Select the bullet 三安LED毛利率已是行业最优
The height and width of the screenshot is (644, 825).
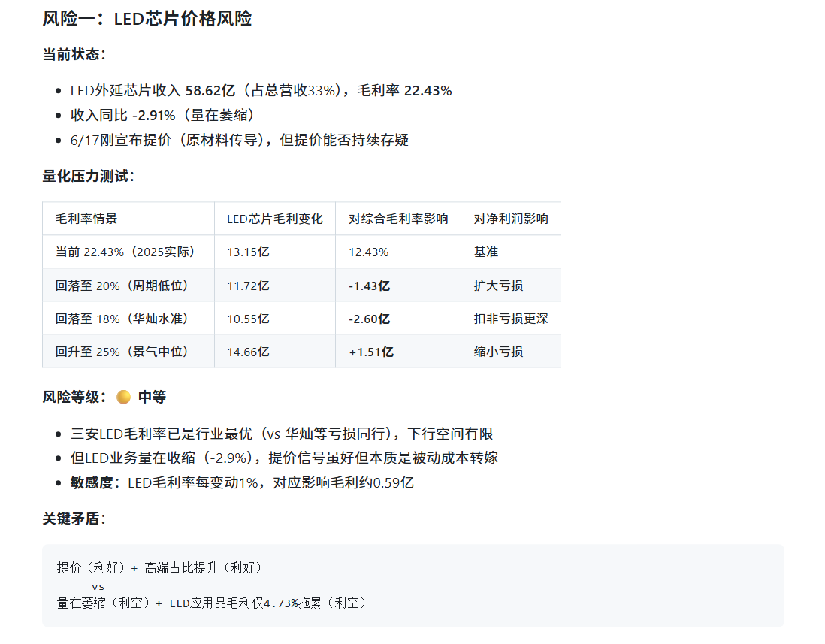pos(282,434)
